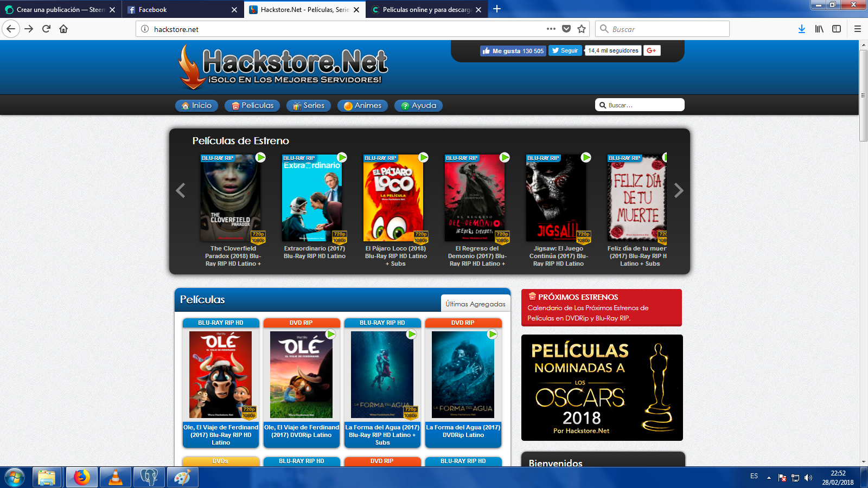Show hidden system tray icons arrow

(x=769, y=478)
